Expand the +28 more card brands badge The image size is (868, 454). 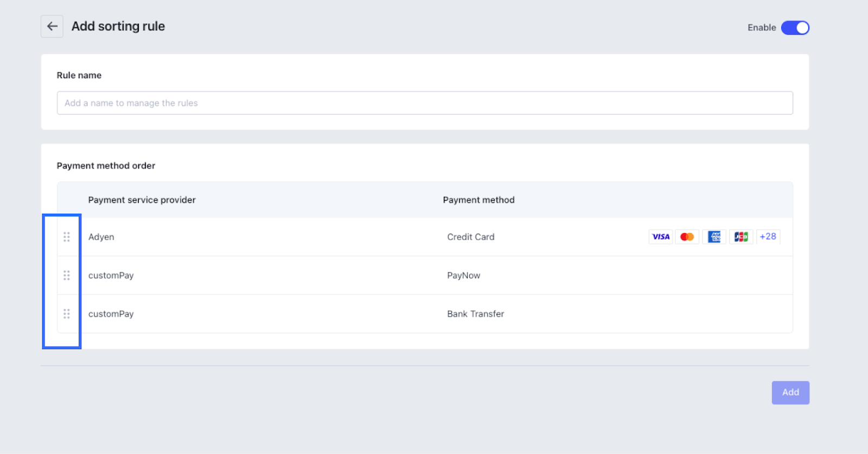[768, 236]
